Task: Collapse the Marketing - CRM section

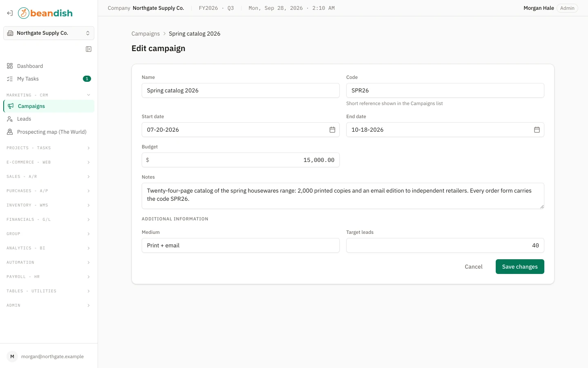Action: click(49, 95)
